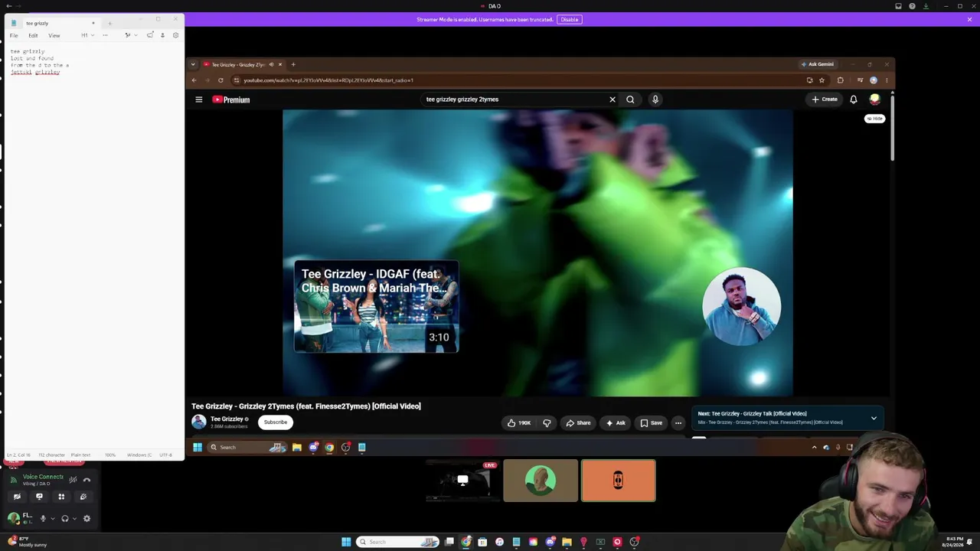Click the channel avatar end-screen circle
Screen dimensions: 980x551
tap(742, 306)
